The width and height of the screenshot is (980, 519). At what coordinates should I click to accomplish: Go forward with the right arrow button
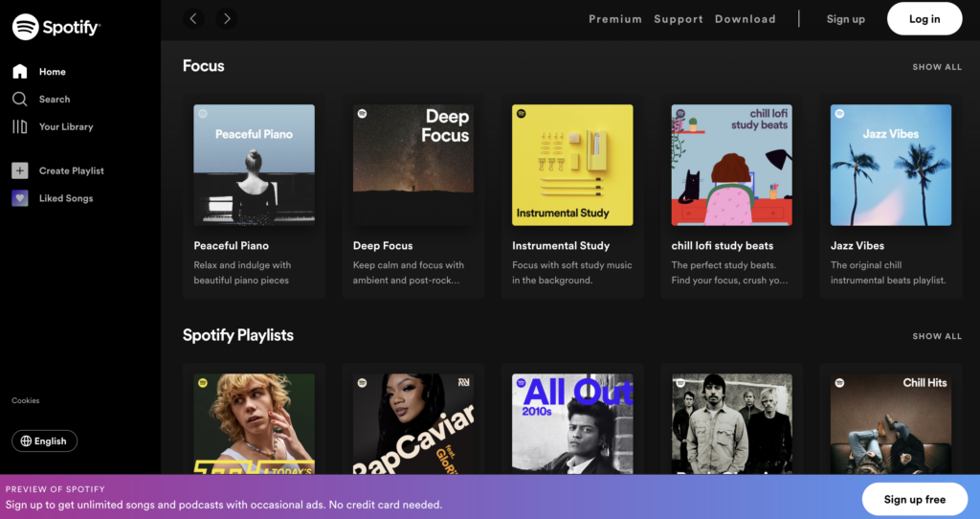tap(227, 19)
